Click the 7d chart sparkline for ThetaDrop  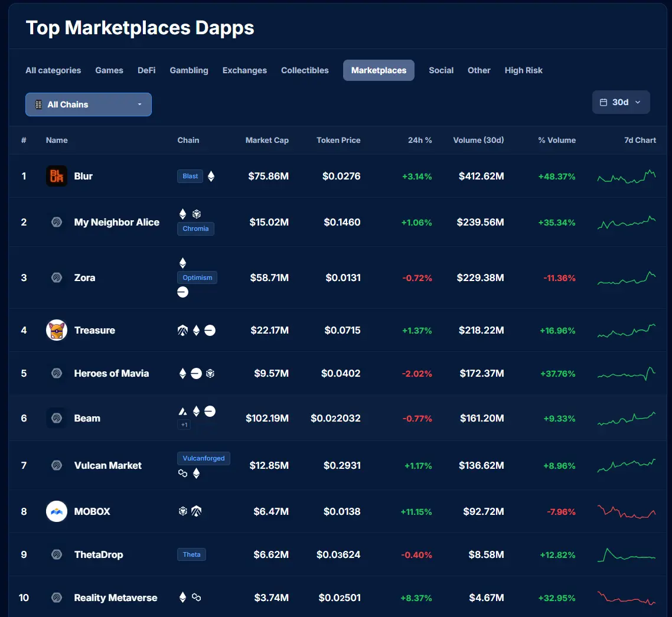point(627,554)
